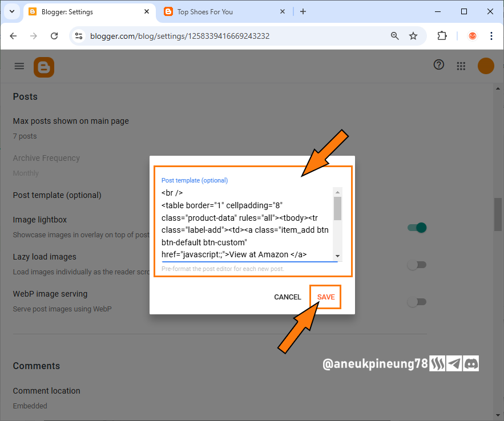Viewport: 504px width, 421px height.
Task: Click the Lazy load images label
Action: coord(45,257)
